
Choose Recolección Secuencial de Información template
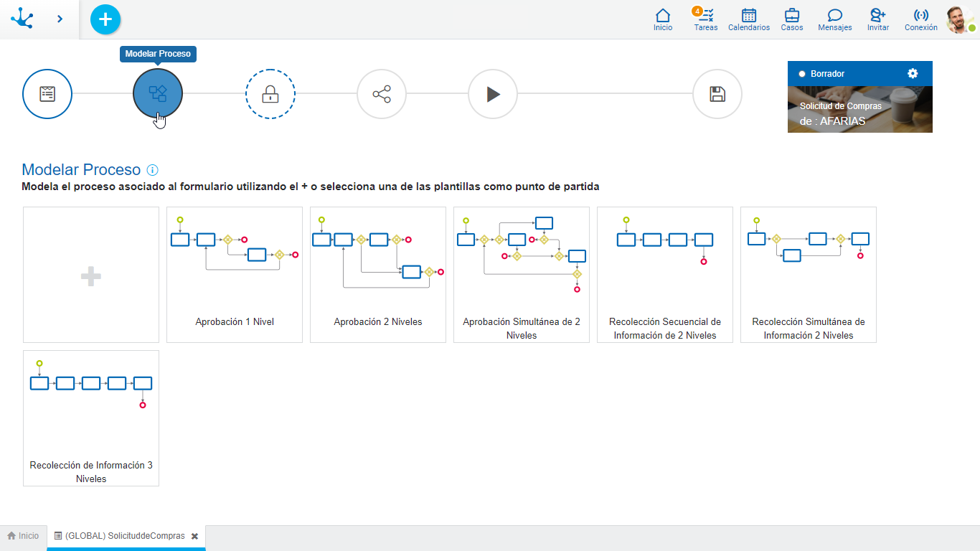click(665, 275)
